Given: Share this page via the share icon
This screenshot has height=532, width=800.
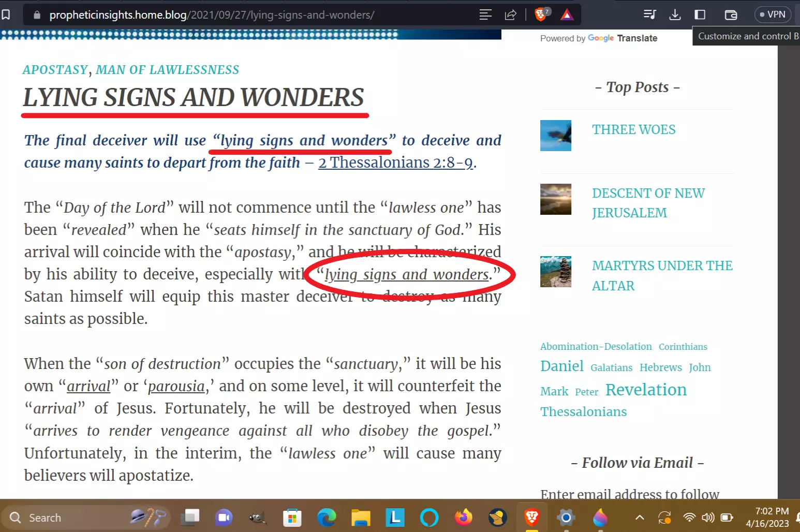Looking at the screenshot, I should tap(511, 14).
